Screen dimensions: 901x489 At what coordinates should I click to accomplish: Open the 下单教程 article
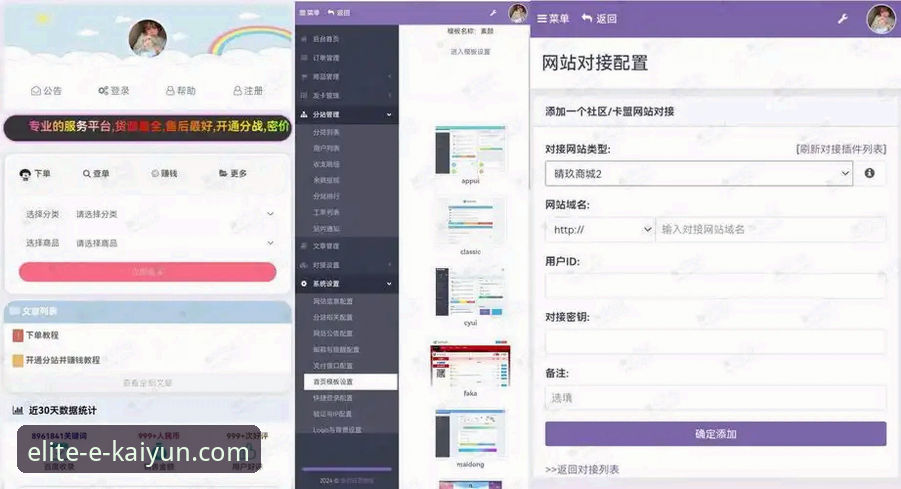click(42, 335)
